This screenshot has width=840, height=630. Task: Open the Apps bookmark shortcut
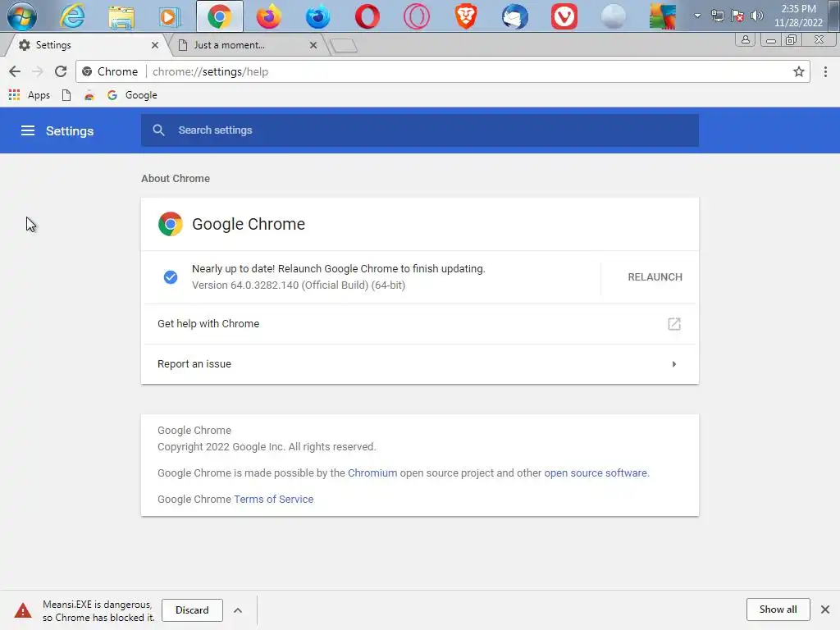(x=30, y=95)
